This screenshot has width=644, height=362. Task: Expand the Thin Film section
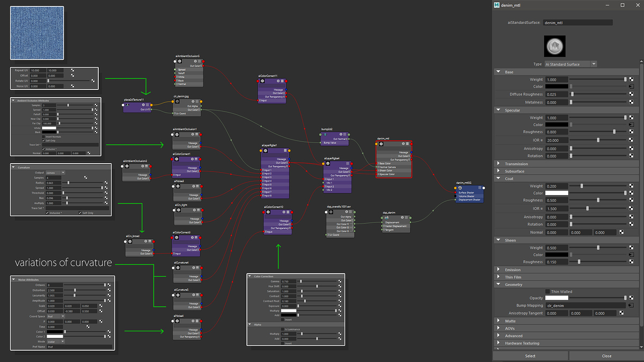(499, 277)
